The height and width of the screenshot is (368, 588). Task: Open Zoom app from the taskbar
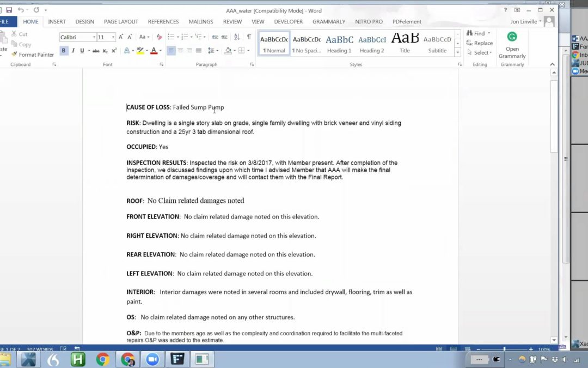[x=152, y=359]
